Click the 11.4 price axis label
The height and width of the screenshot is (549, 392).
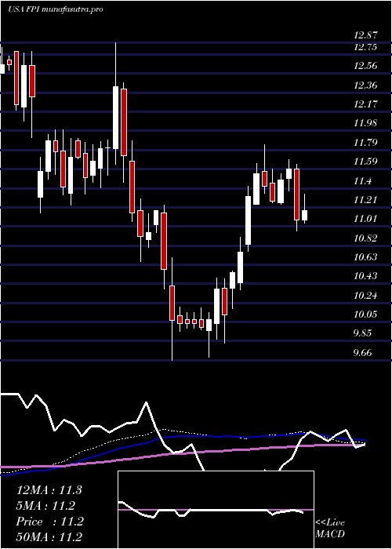363,180
